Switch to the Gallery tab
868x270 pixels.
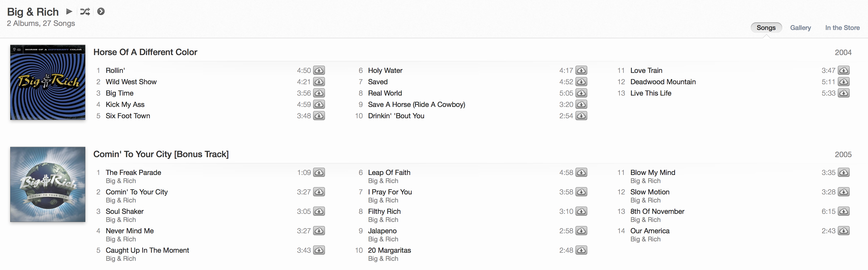pyautogui.click(x=800, y=28)
